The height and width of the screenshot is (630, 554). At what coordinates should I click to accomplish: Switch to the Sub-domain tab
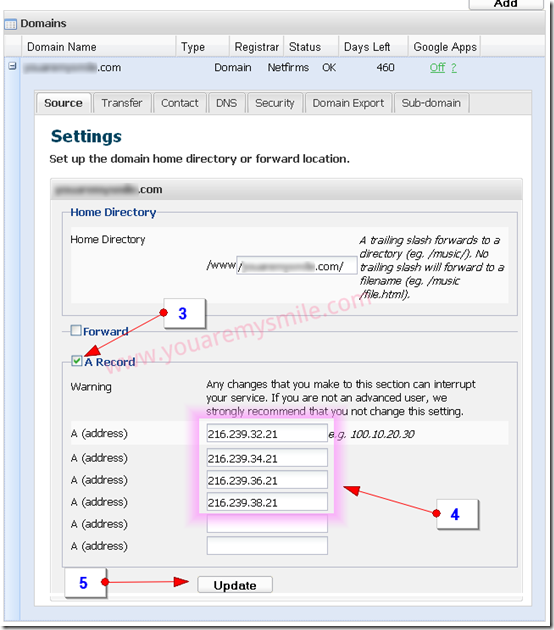[x=431, y=103]
